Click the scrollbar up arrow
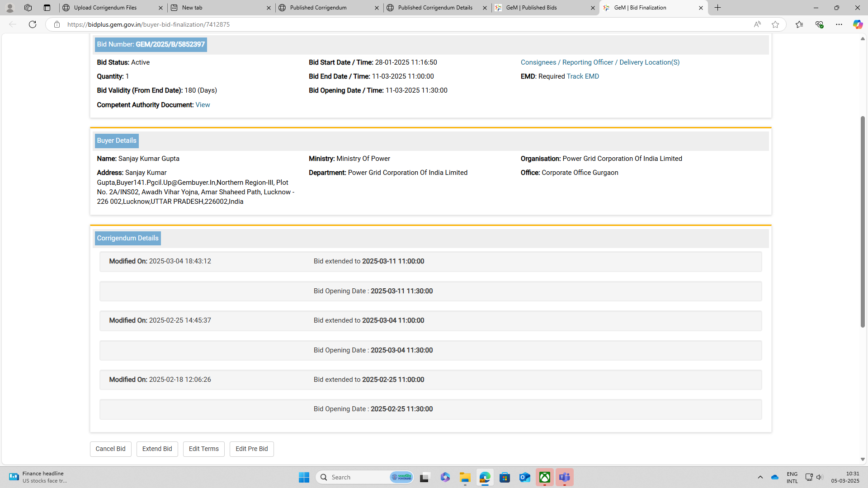 [x=863, y=39]
